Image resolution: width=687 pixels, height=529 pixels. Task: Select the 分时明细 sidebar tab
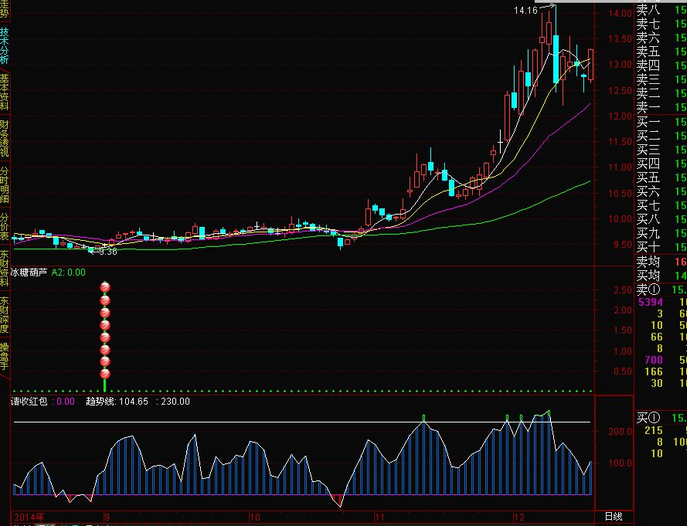4,185
